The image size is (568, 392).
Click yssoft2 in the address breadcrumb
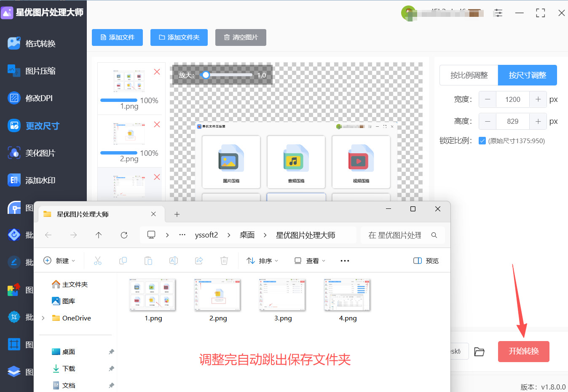tap(206, 235)
